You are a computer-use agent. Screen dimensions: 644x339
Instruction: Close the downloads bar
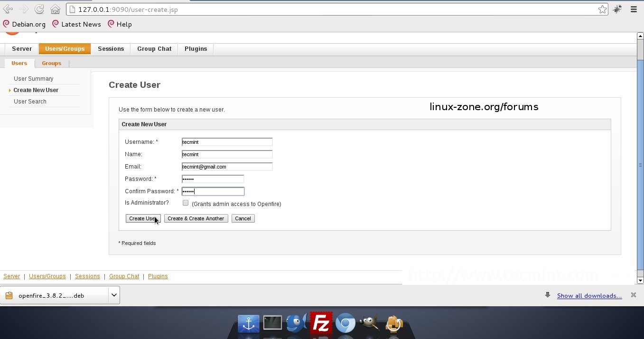(633, 295)
